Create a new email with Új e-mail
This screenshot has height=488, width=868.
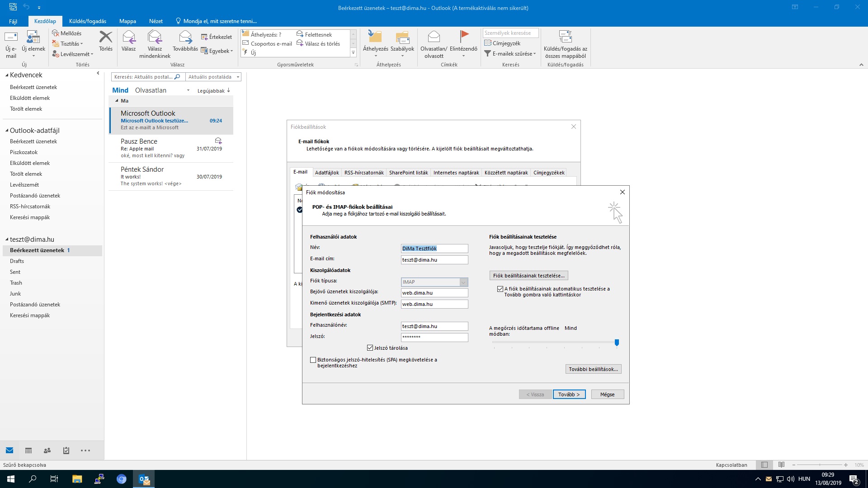point(11,45)
